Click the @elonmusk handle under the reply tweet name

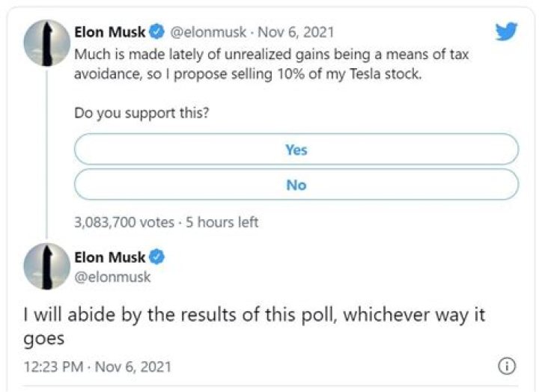click(112, 277)
